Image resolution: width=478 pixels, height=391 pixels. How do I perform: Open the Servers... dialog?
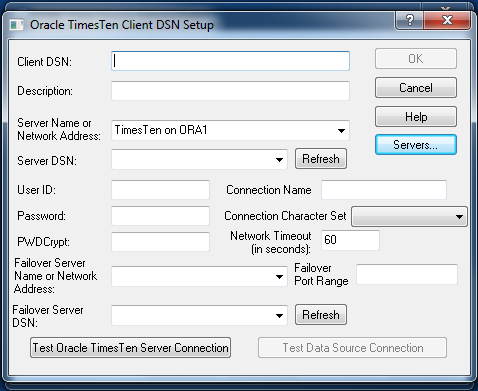[416, 145]
